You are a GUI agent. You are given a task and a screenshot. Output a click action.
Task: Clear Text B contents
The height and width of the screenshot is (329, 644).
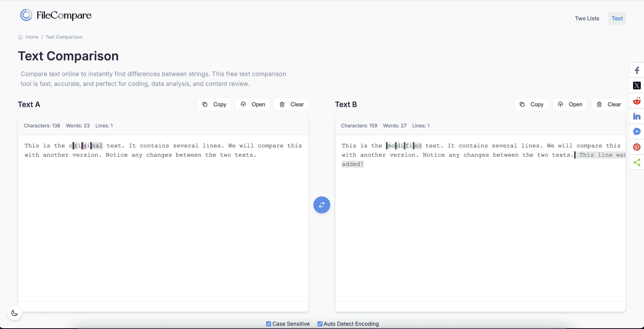[x=608, y=104]
